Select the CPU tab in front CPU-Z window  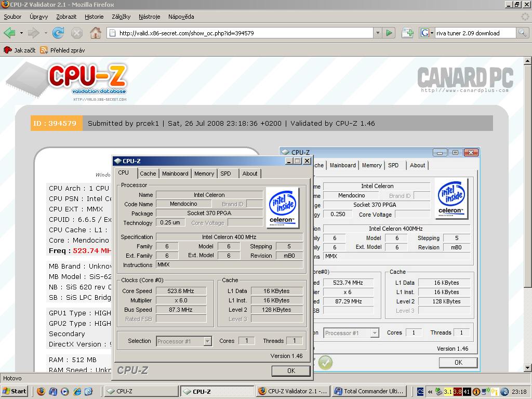pos(124,172)
